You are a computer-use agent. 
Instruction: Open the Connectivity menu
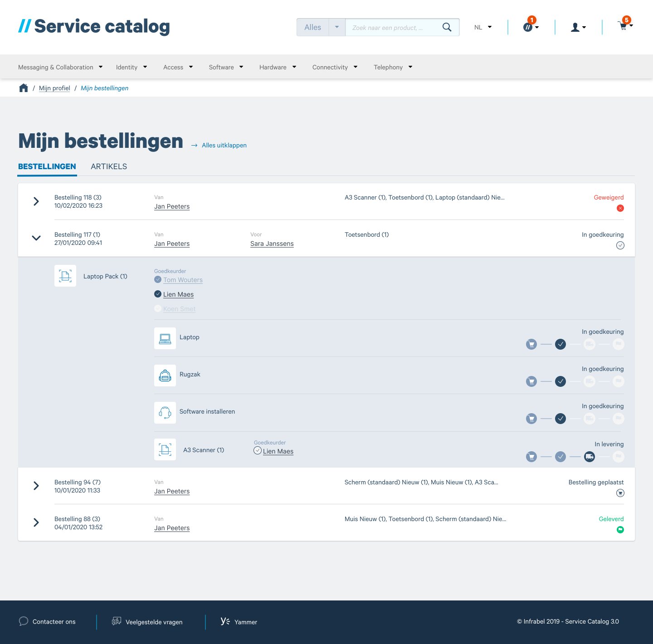click(335, 67)
